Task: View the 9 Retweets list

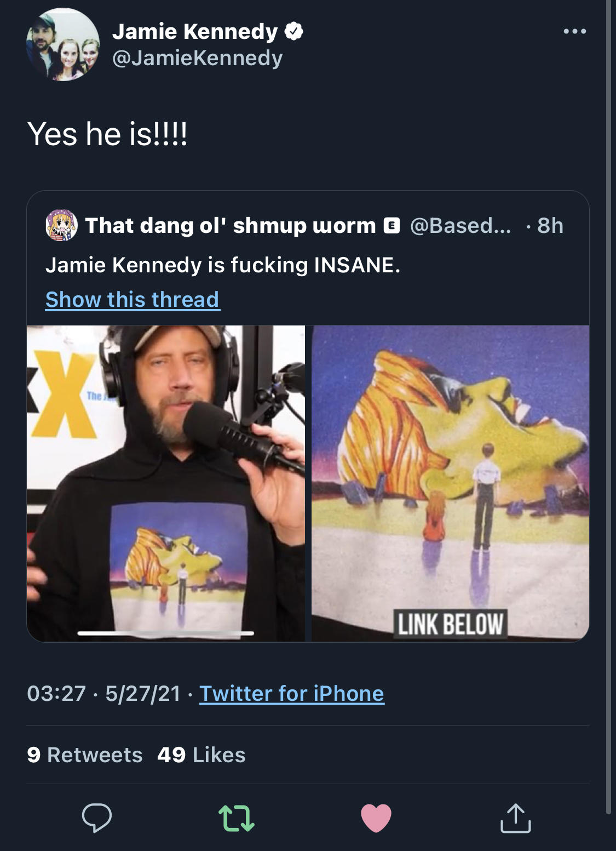Action: (85, 755)
